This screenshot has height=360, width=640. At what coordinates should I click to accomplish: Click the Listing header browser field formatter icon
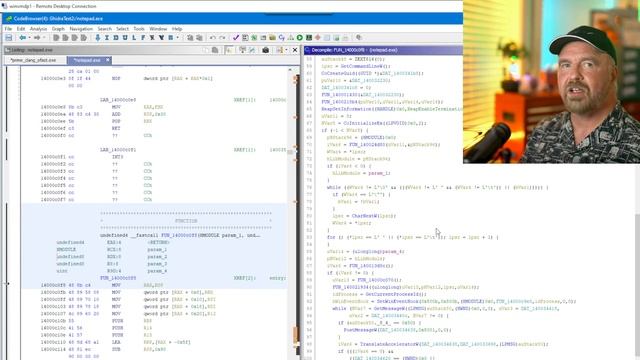coord(242,50)
